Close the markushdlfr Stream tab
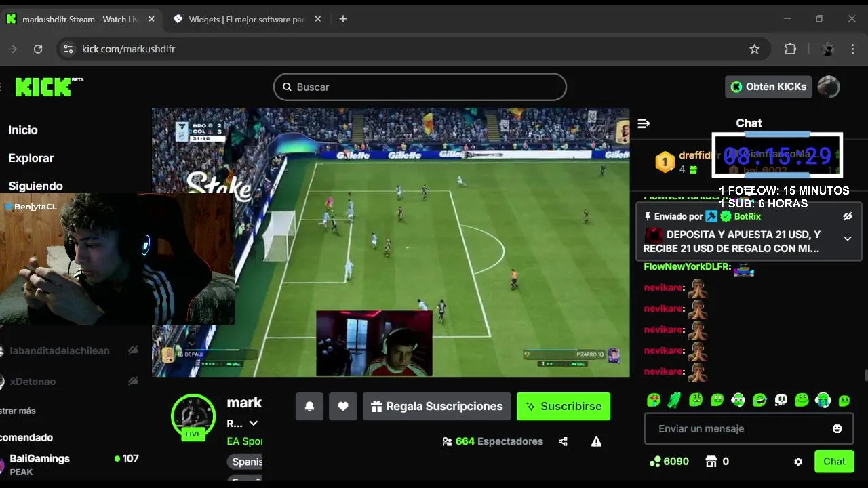The width and height of the screenshot is (868, 488). pos(151,19)
